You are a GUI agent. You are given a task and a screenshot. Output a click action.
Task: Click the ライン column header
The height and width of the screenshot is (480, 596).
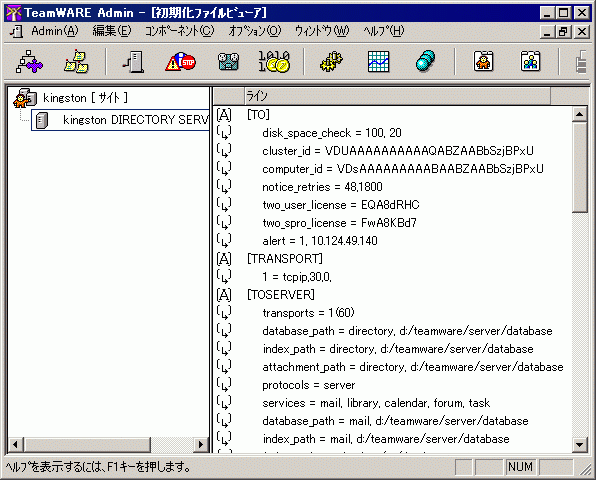tap(397, 96)
